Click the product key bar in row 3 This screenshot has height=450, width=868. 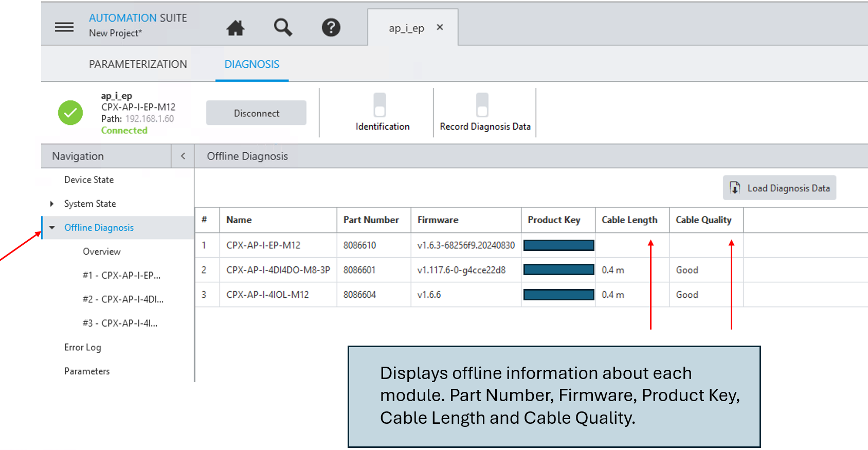pyautogui.click(x=558, y=295)
